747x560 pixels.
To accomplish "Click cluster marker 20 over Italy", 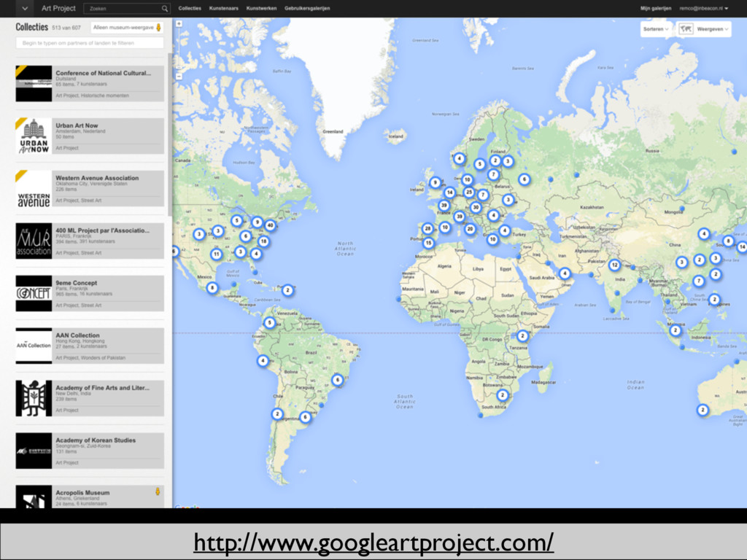I will (471, 229).
